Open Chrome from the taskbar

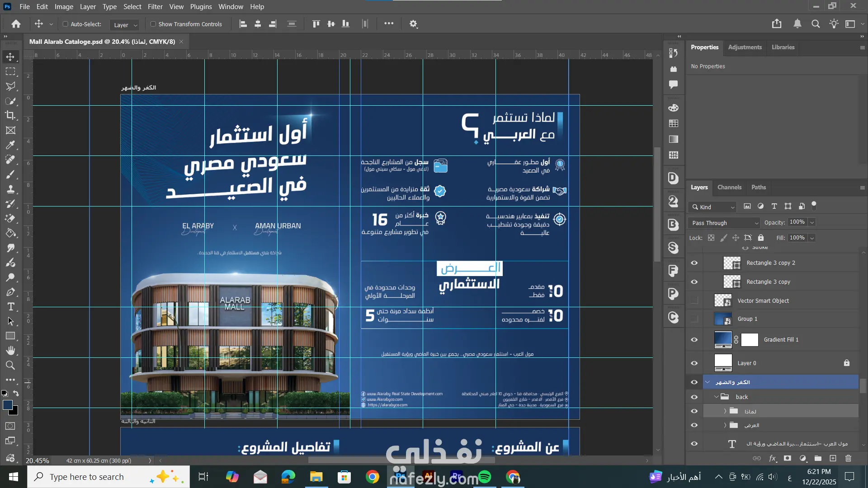click(373, 477)
